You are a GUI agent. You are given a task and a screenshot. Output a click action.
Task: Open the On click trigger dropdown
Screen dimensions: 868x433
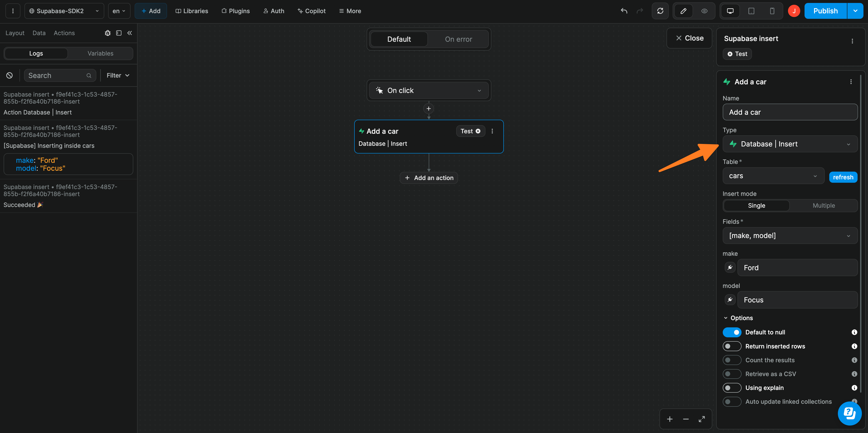(429, 90)
